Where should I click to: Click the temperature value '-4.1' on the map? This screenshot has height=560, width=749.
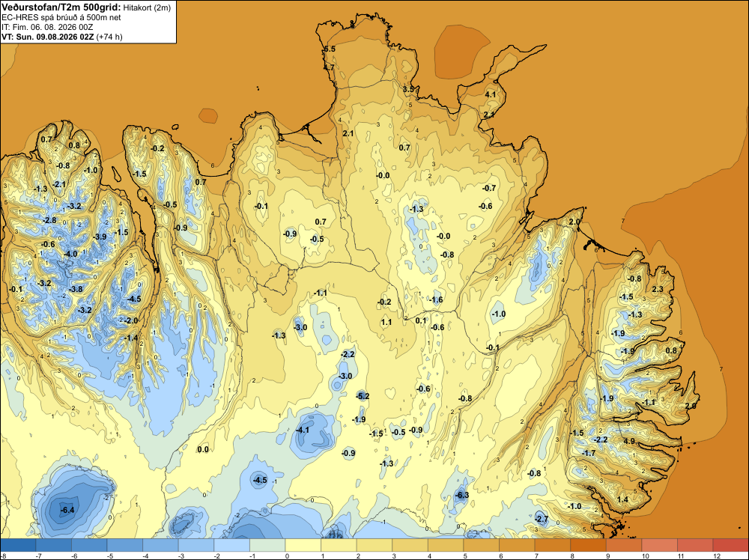[303, 430]
